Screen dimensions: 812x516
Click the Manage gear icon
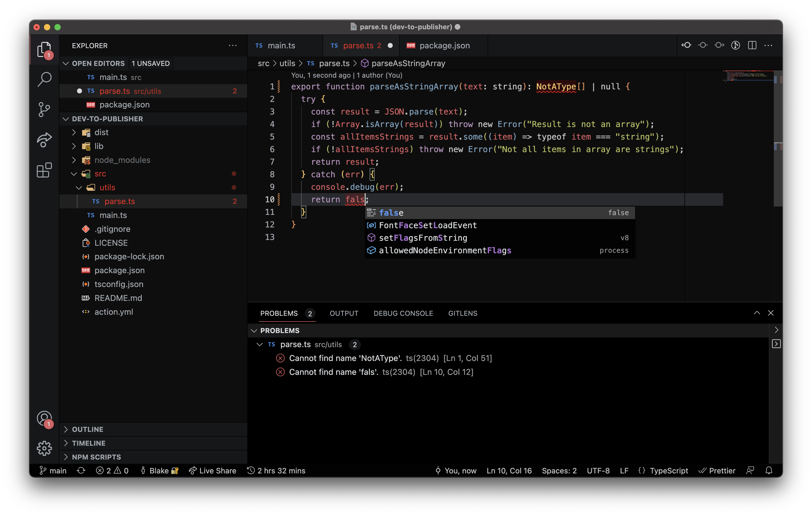coord(44,448)
